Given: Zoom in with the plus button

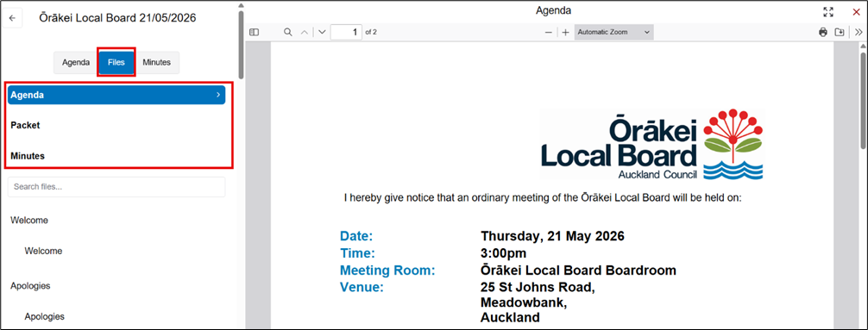Looking at the screenshot, I should (565, 32).
